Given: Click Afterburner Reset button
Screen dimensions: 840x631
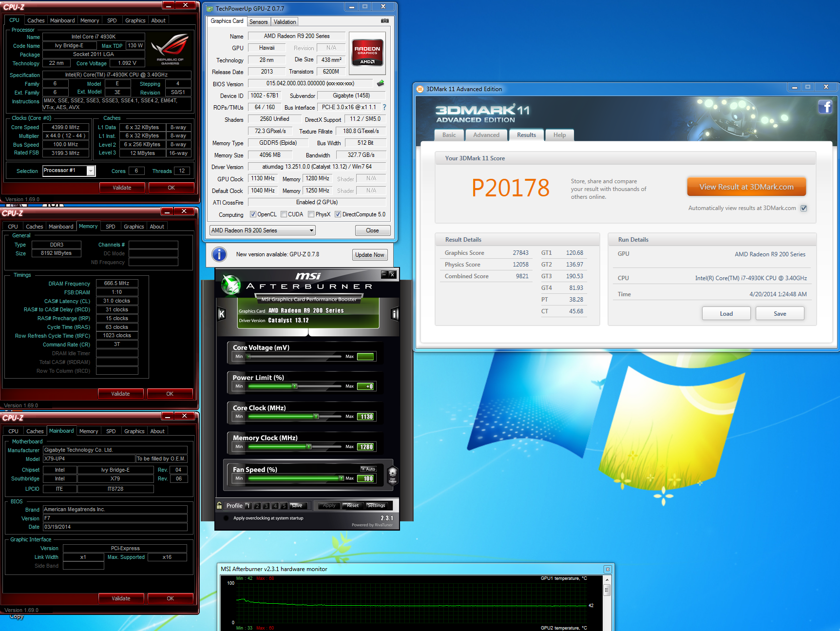Looking at the screenshot, I should pos(353,505).
